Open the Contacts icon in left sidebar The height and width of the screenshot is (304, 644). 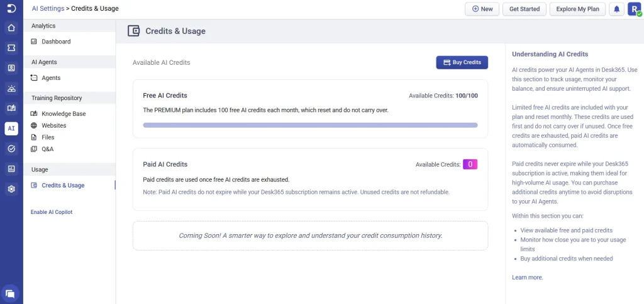click(x=11, y=68)
